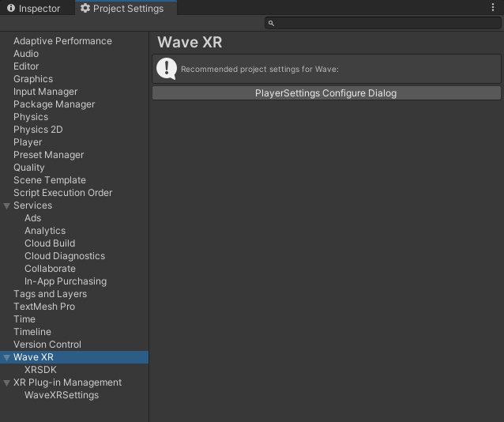Open Quality settings
504x422 pixels.
tap(29, 168)
